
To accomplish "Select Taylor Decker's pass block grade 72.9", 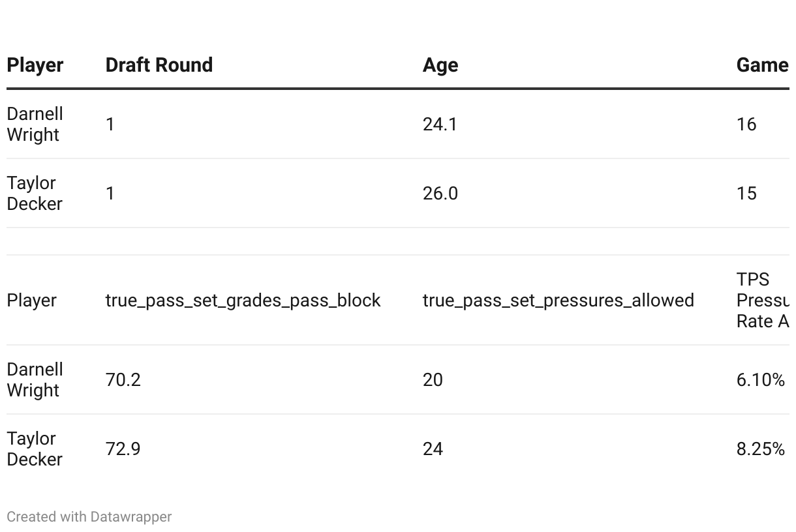I will point(123,449).
